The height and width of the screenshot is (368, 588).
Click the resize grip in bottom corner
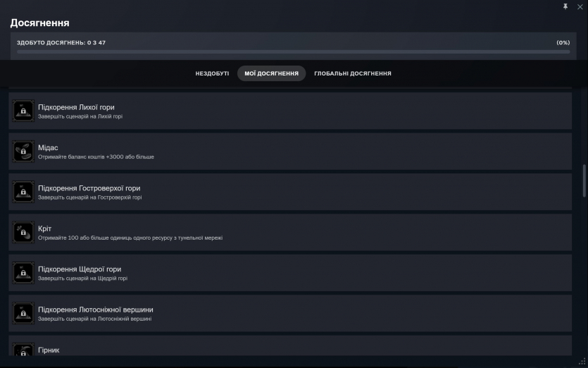582,362
